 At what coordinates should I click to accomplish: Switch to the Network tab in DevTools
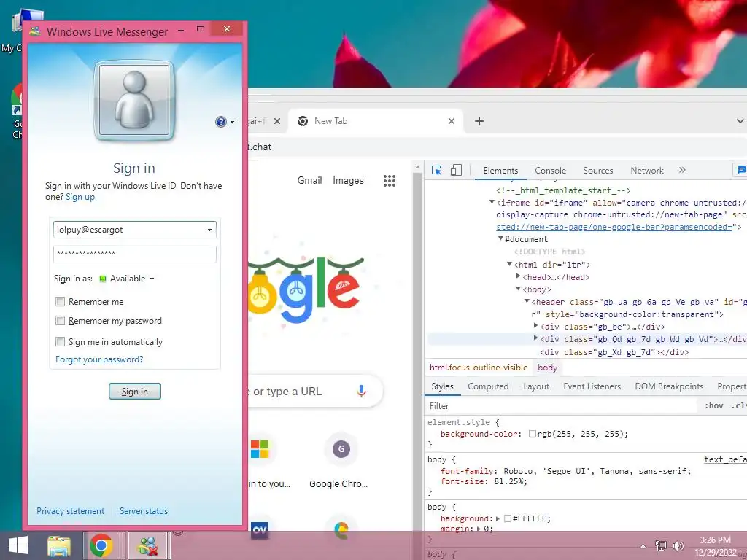pos(647,171)
